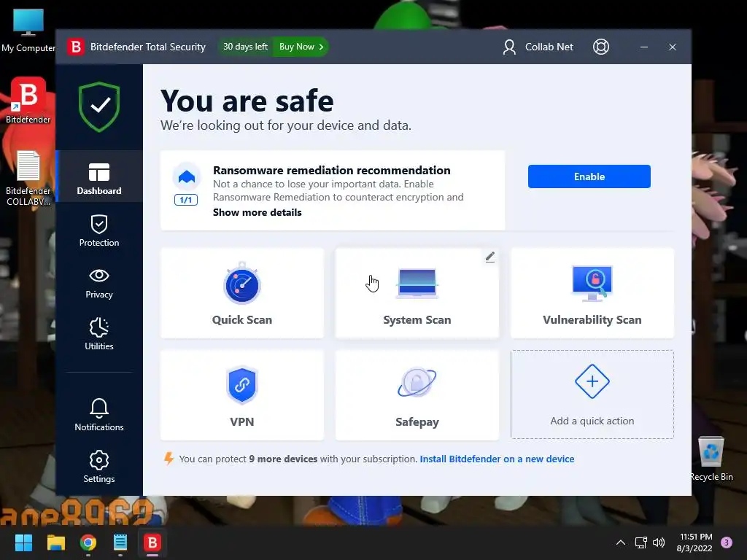Open the Protection section in sidebar

click(x=99, y=230)
